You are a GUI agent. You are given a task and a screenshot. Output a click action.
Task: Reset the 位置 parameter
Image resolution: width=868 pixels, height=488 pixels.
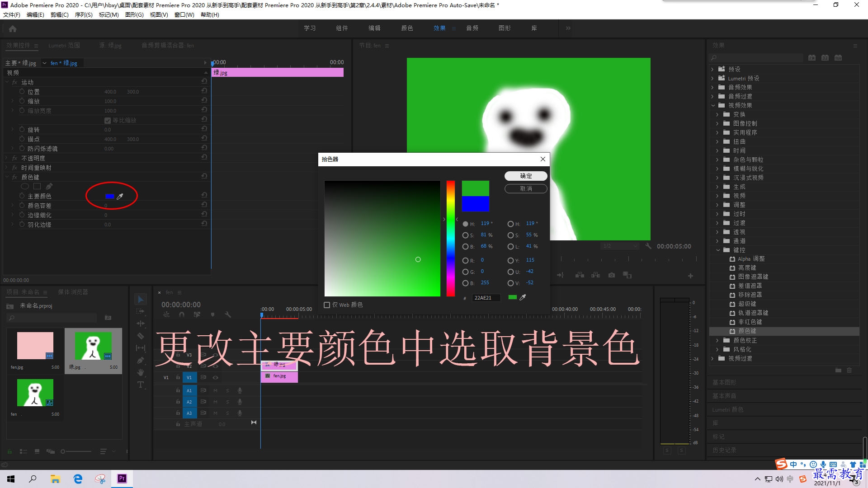204,91
